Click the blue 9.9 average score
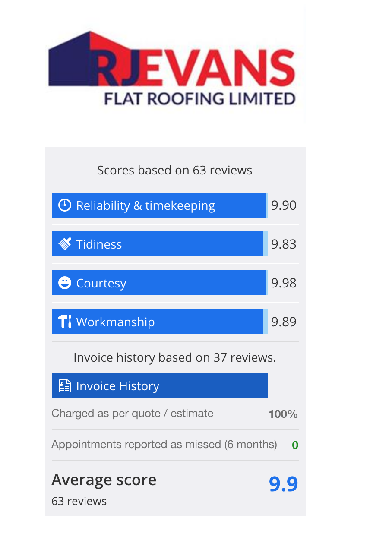This screenshot has width=392, height=537. pos(284,484)
